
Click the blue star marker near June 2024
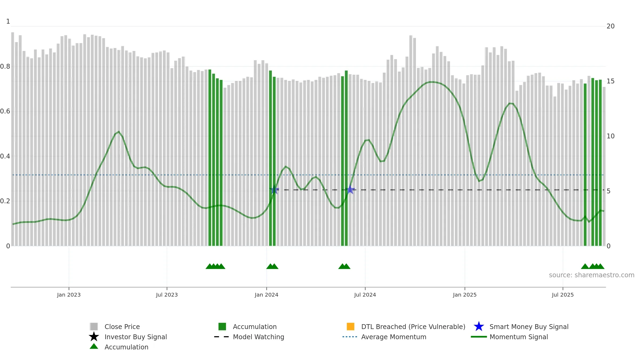tap(350, 190)
